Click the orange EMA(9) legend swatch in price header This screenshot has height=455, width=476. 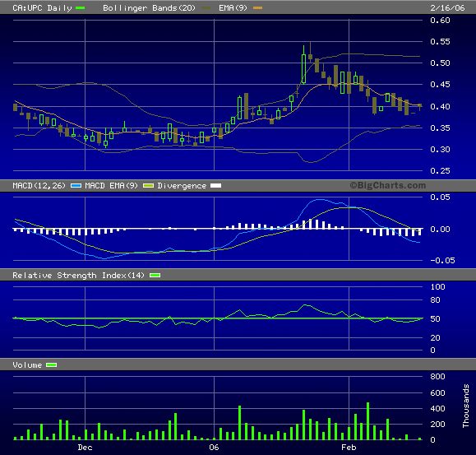pos(257,8)
